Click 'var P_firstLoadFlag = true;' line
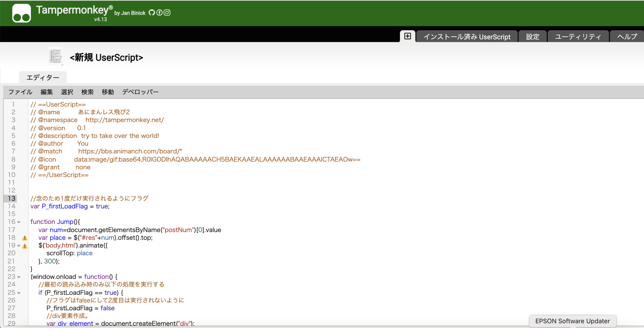 pos(70,206)
